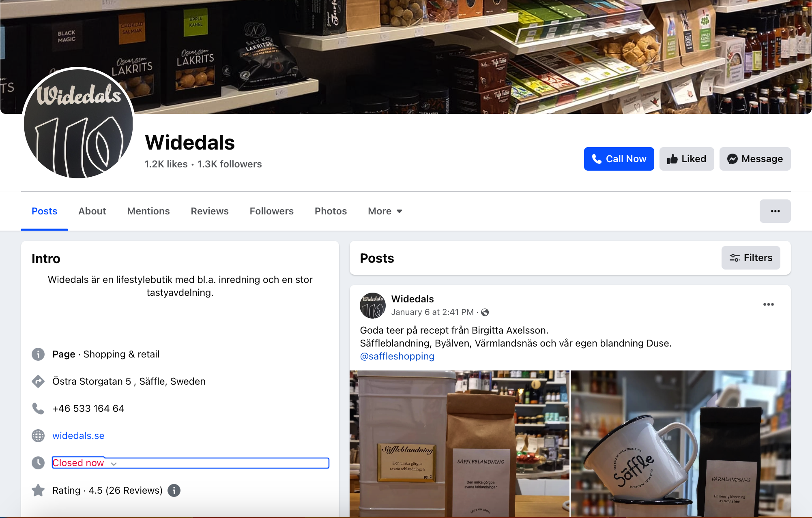Open the three-dot menu on Widedals post

coord(769,304)
